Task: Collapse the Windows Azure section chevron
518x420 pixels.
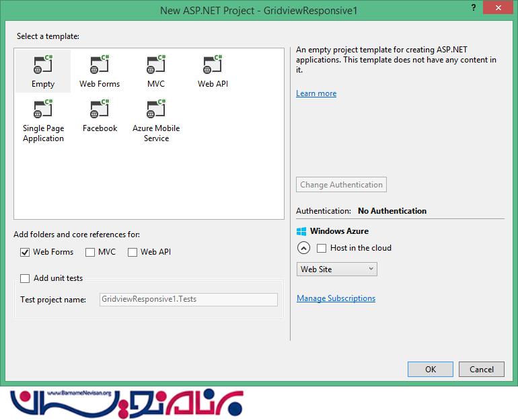Action: [303, 248]
